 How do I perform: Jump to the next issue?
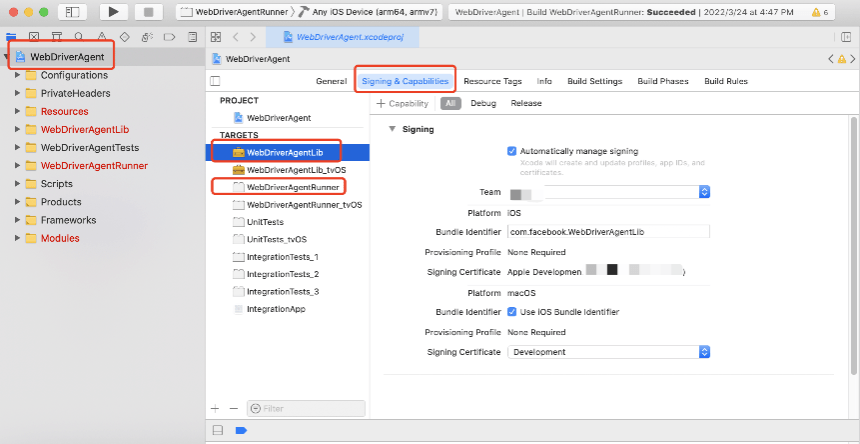852,59
